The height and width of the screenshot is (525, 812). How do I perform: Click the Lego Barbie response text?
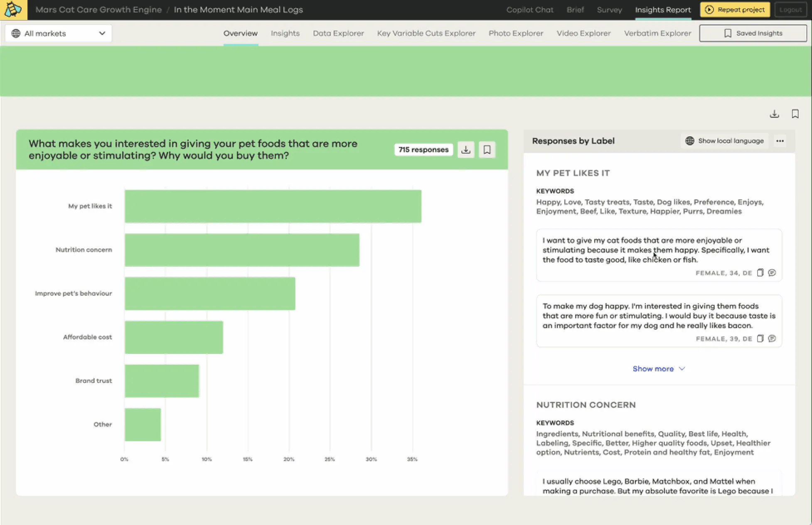(658, 486)
